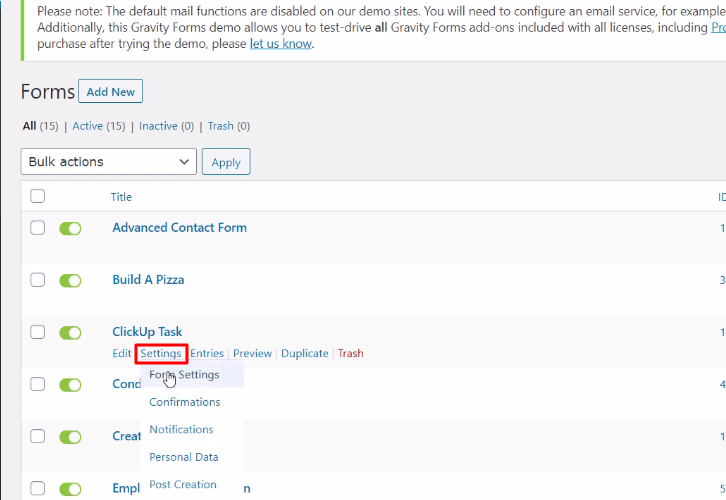The image size is (726, 500).
Task: Toggle active switch in the Empl row
Action: (70, 489)
